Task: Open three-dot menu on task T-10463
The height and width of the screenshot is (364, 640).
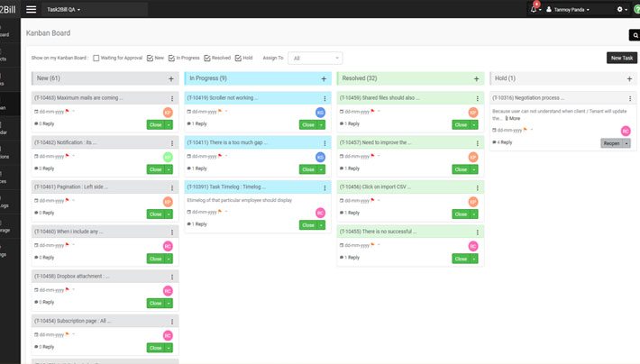Action: point(173,97)
